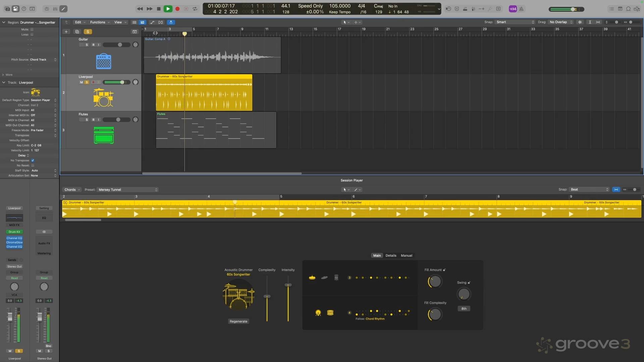Screen dimensions: 644x362
Task: Toggle the Metronome click icon
Action: 521,9
